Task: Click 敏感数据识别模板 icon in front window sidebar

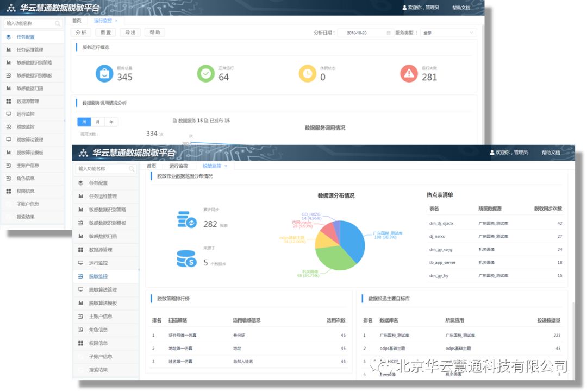Action: coord(80,223)
